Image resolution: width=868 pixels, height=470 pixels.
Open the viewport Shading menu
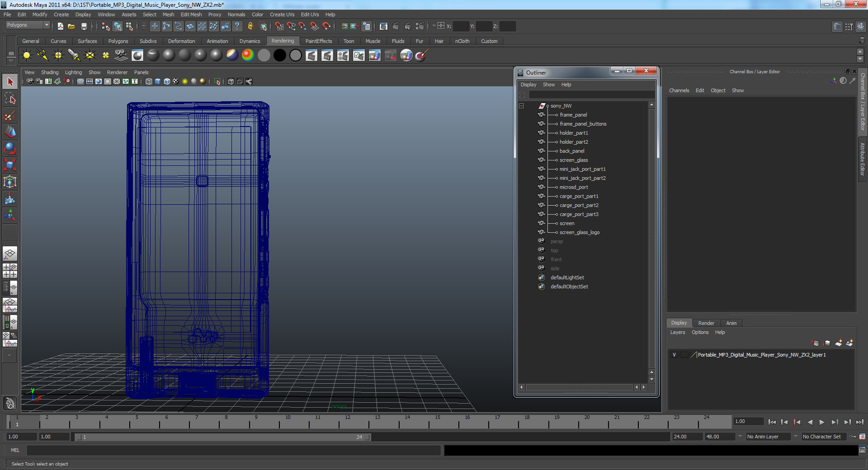tap(50, 72)
